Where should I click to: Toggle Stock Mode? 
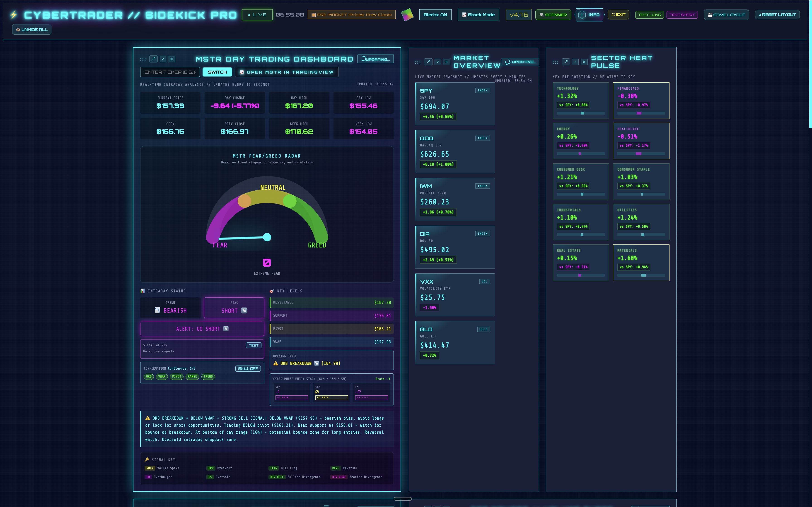478,15
